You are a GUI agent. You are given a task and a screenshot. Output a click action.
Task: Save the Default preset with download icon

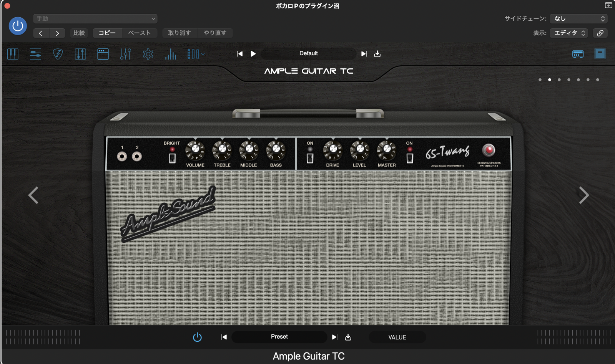(x=377, y=54)
